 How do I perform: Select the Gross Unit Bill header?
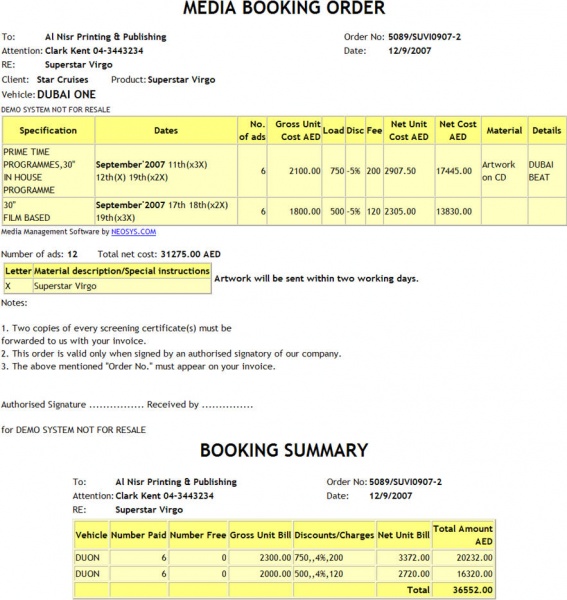[x=260, y=535]
